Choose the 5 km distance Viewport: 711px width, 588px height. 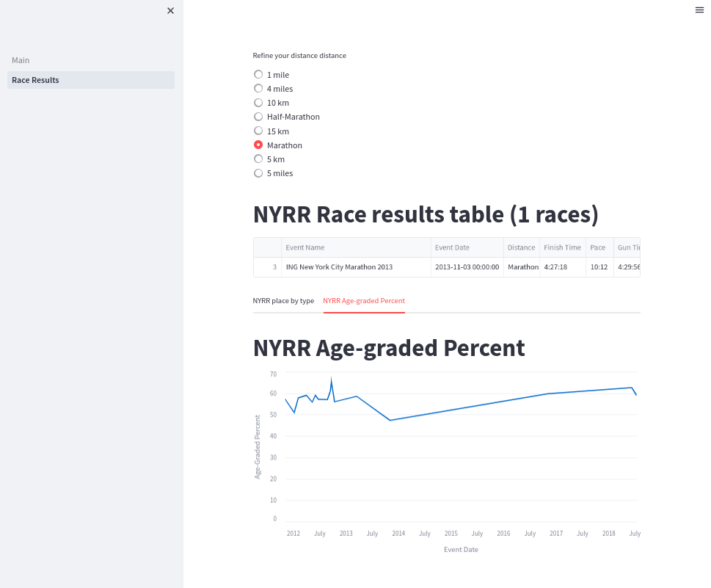[258, 159]
